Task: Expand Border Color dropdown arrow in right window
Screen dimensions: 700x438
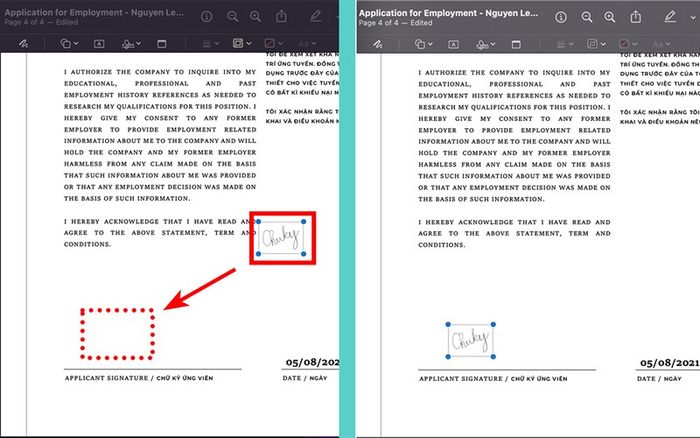Action: point(603,44)
